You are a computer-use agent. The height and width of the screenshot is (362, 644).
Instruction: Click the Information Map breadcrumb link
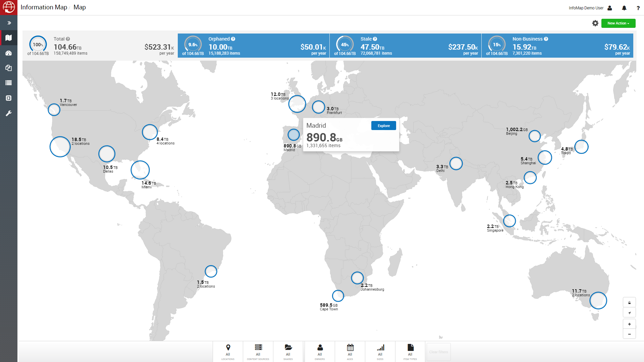pyautogui.click(x=44, y=7)
